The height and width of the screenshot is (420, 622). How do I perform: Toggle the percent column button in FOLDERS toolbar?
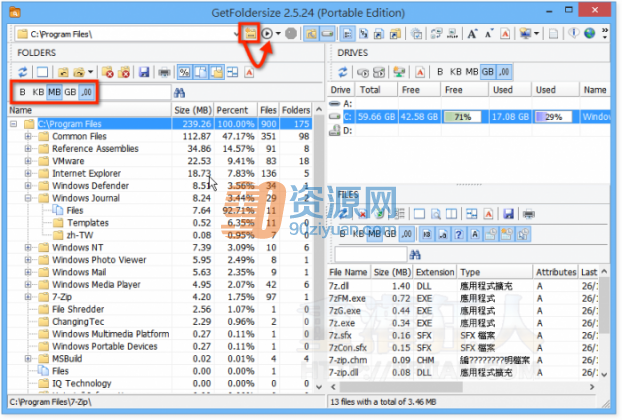pos(184,72)
